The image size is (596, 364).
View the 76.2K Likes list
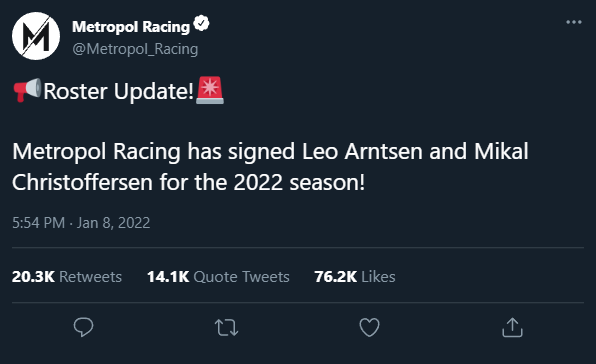(x=355, y=277)
